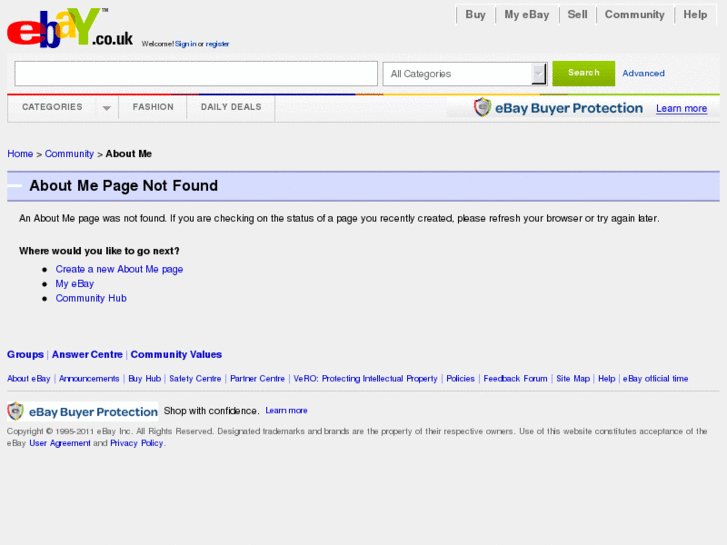The height and width of the screenshot is (545, 727).
Task: Open the My eBay top menu tab
Action: tap(527, 15)
